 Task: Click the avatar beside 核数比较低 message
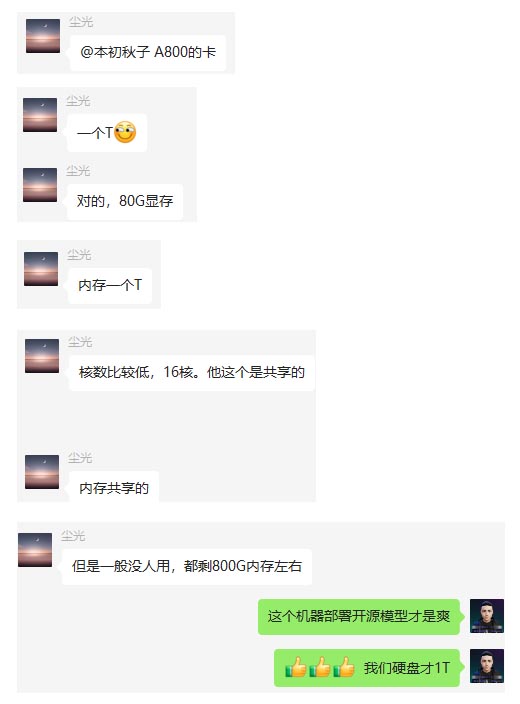(42, 356)
